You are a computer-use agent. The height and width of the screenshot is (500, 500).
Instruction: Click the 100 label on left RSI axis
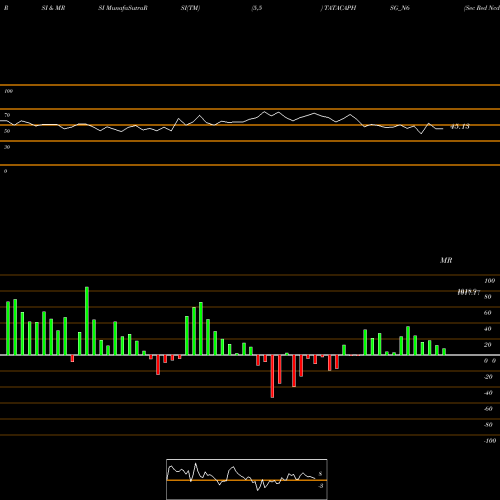point(8,91)
